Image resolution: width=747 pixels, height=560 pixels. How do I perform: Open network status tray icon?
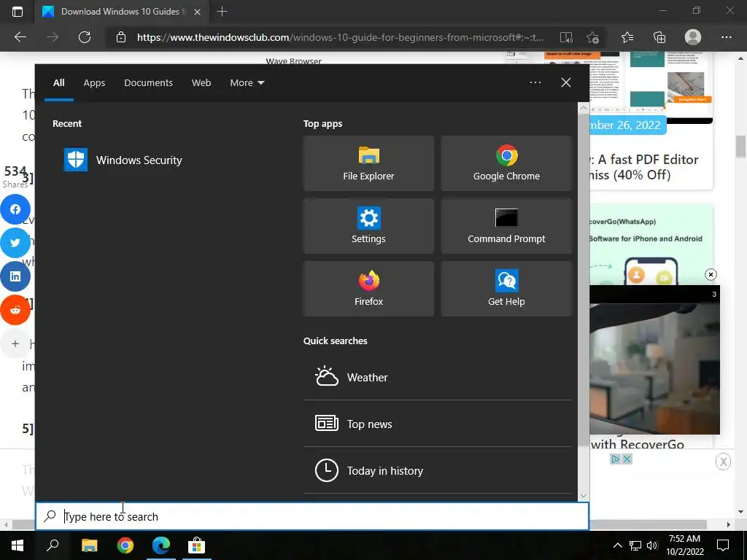[635, 545]
